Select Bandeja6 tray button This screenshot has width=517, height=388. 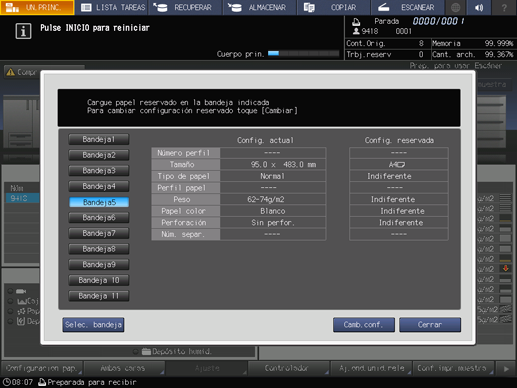pyautogui.click(x=99, y=218)
